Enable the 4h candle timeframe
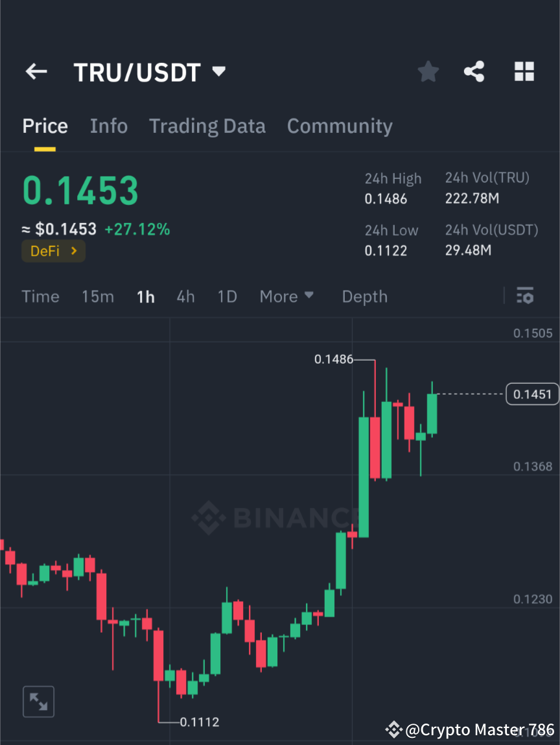 [186, 296]
